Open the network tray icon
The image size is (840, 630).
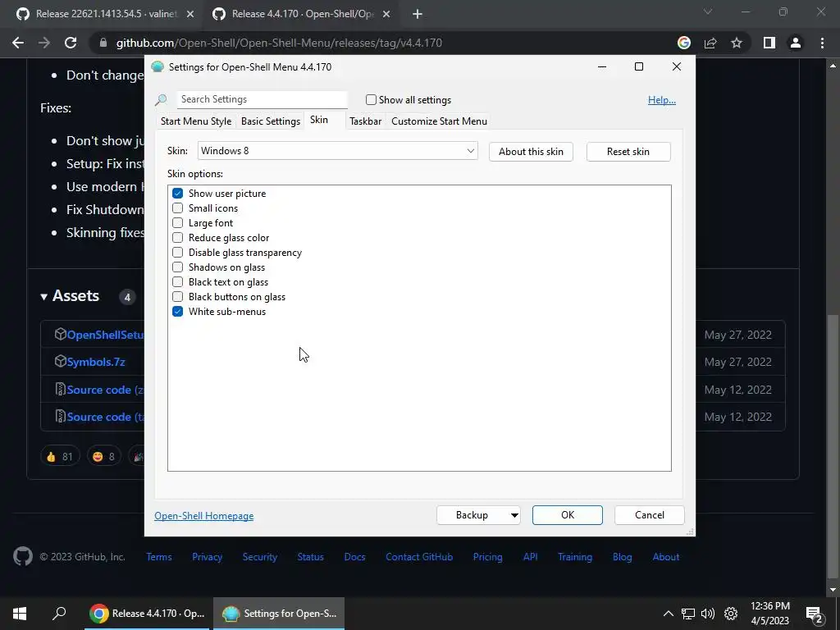click(x=688, y=614)
